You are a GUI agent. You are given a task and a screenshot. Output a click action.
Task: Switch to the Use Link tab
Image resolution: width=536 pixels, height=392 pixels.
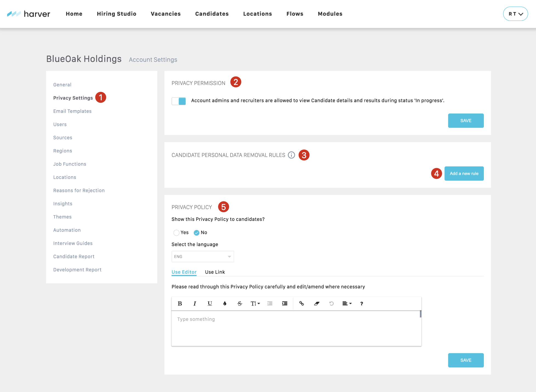coord(215,272)
